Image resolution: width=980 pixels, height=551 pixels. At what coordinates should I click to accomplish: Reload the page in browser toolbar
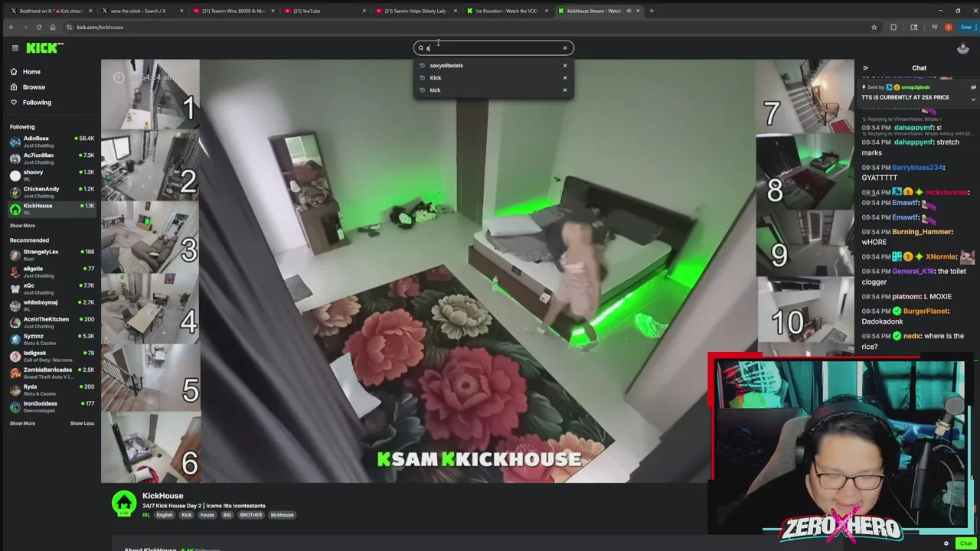(x=39, y=27)
